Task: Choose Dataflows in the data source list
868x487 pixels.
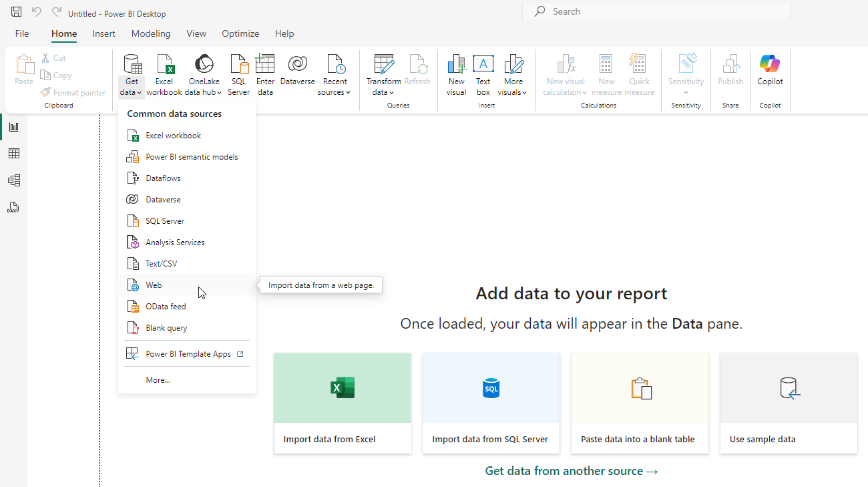Action: (187, 178)
